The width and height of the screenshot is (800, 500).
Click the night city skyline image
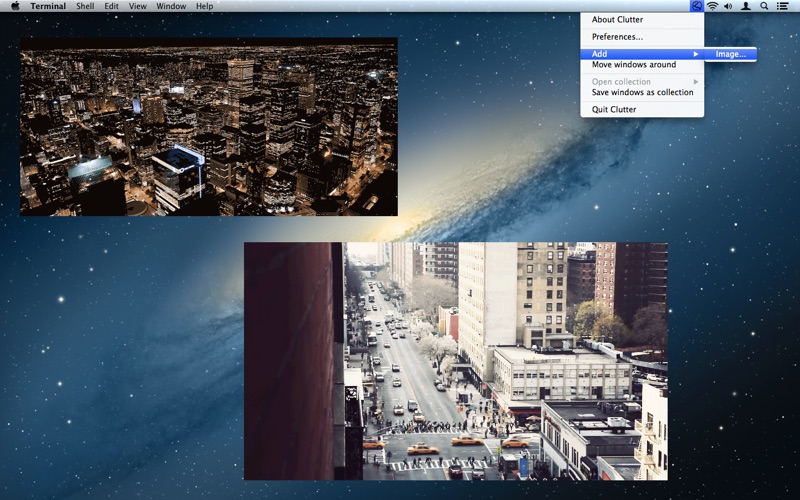[x=209, y=127]
